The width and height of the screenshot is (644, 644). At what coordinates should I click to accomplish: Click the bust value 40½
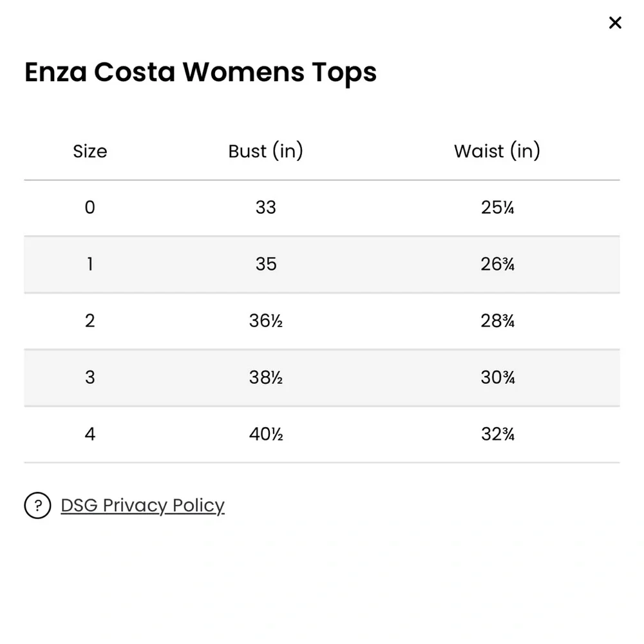point(266,434)
